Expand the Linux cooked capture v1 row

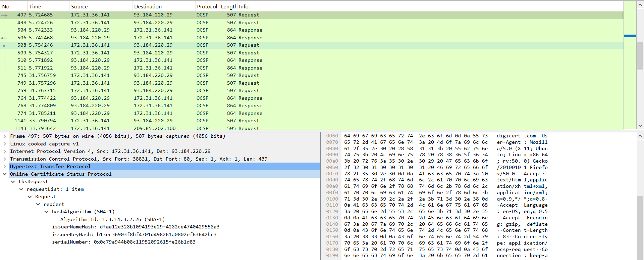click(5, 144)
